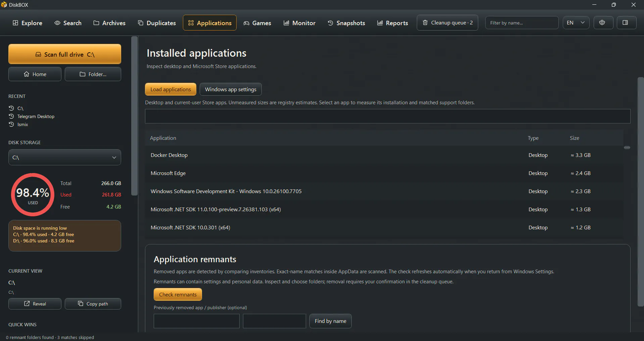Screen dimensions: 644x341
Task: Open the Explore tab
Action: [x=28, y=23]
